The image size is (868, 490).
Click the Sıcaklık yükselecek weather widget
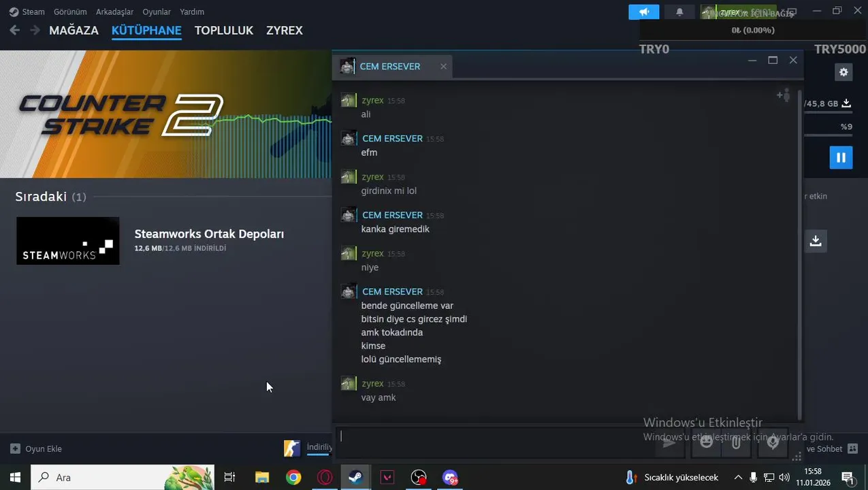(x=672, y=477)
